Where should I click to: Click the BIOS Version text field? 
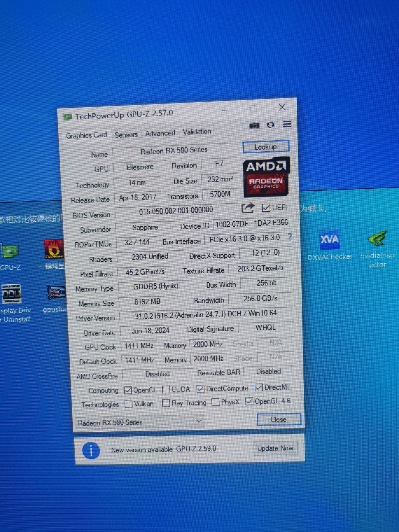point(176,211)
